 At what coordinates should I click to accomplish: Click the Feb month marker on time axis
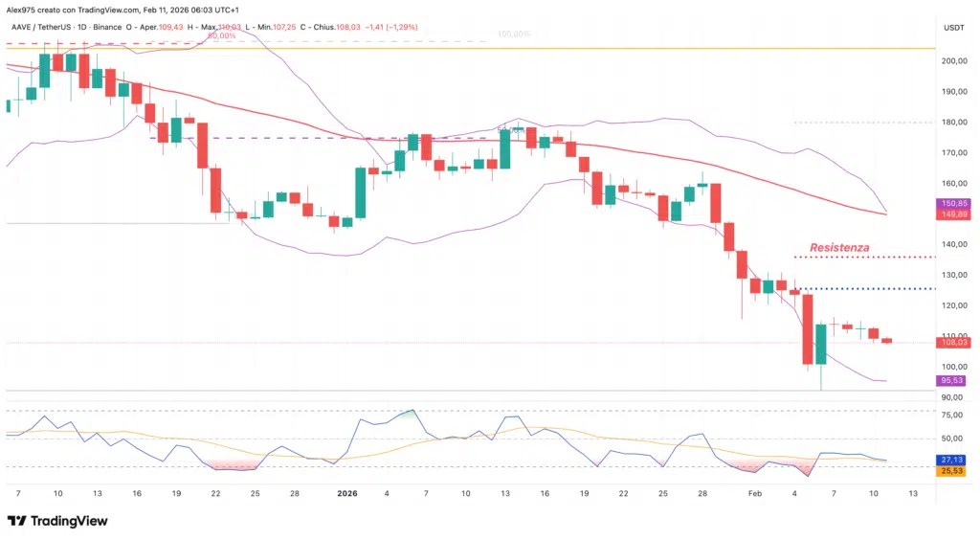(x=755, y=494)
